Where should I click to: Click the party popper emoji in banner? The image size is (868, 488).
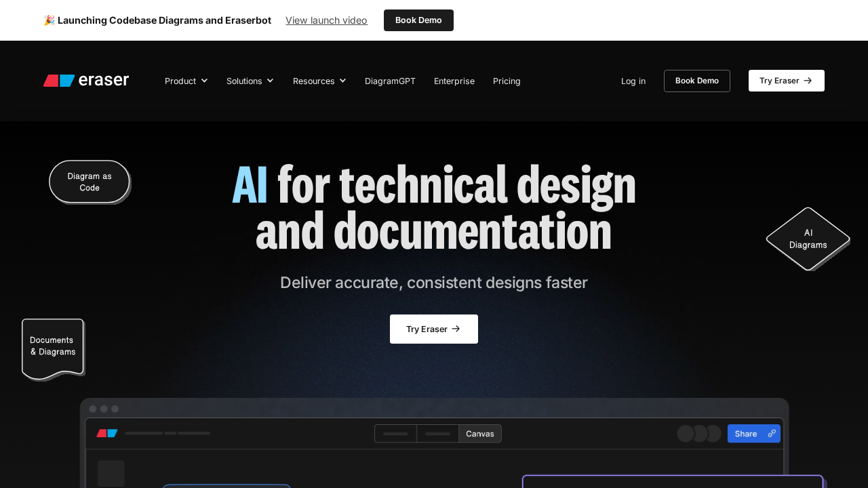coord(49,20)
